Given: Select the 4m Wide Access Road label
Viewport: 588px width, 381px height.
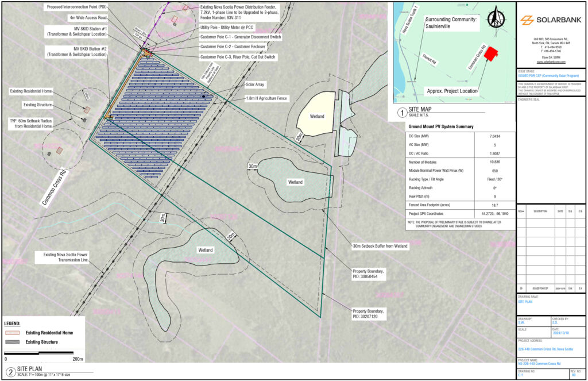Looking at the screenshot, I should coord(88,18).
